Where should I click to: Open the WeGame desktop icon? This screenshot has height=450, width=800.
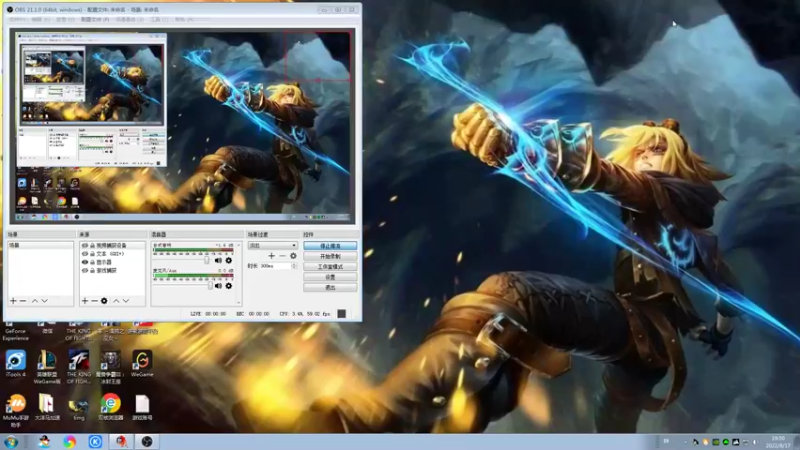(142, 364)
